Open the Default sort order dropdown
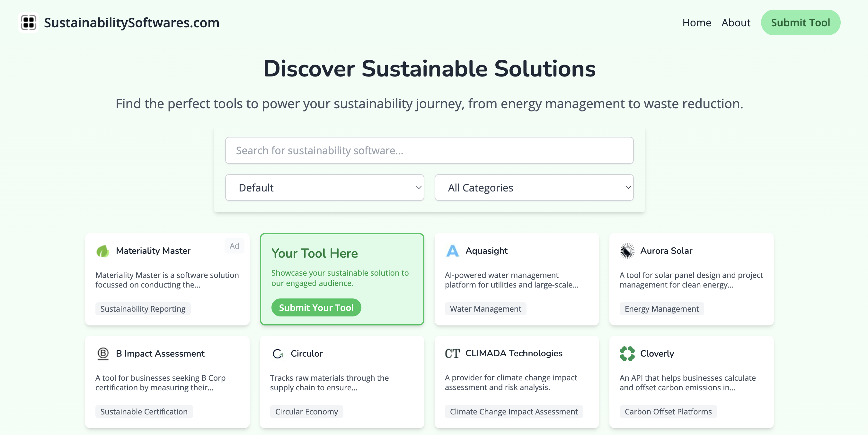Screen dimensions: 868x435 (x=324, y=188)
